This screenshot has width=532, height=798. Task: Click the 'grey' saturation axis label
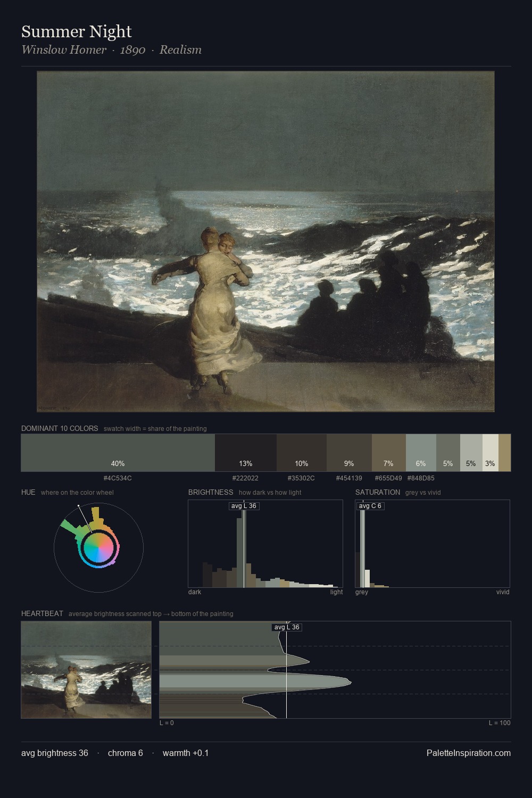tap(362, 592)
